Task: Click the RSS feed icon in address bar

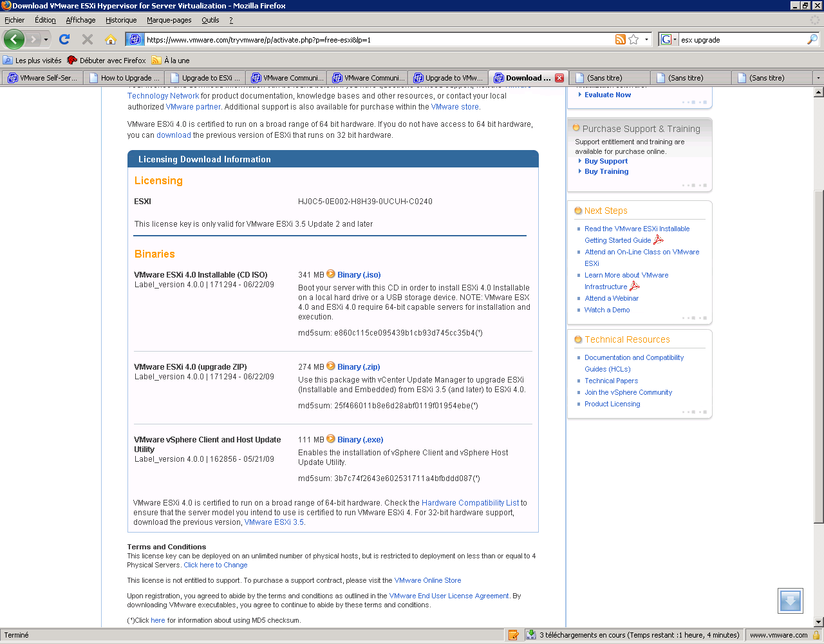Action: coord(621,39)
